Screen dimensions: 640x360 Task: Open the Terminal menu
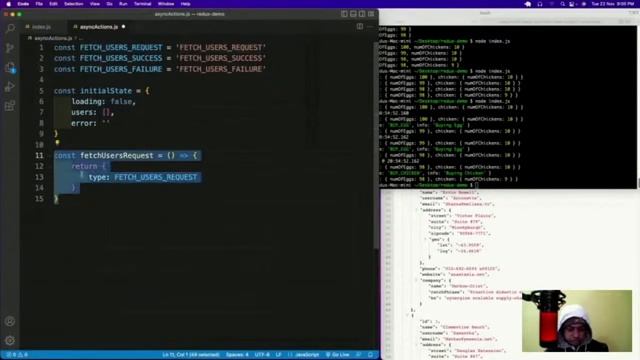click(142, 4)
